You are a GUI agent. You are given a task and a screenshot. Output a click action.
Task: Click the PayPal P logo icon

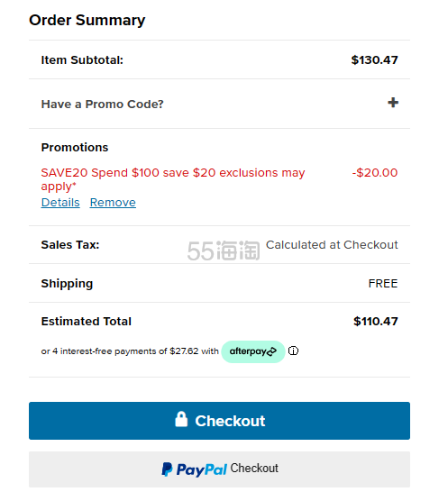[x=167, y=469]
